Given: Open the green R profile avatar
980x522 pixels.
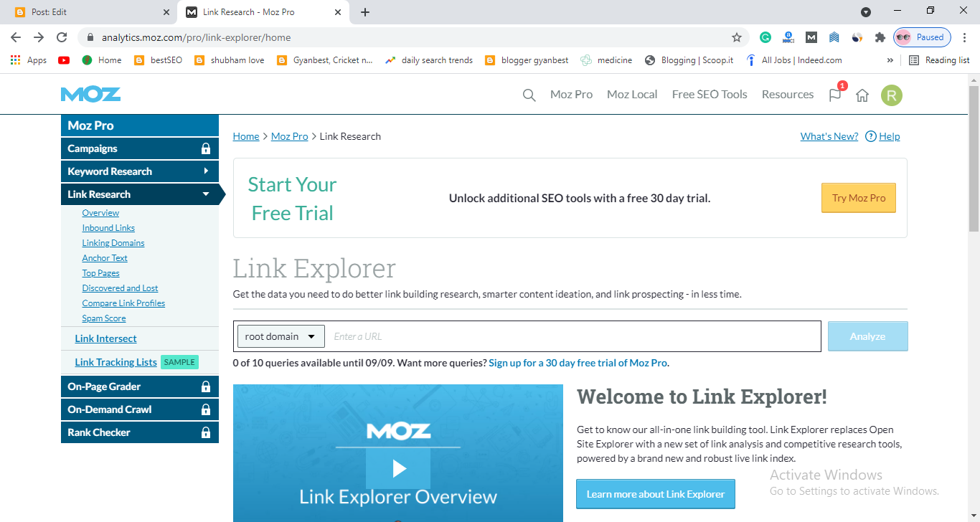Looking at the screenshot, I should coord(892,95).
